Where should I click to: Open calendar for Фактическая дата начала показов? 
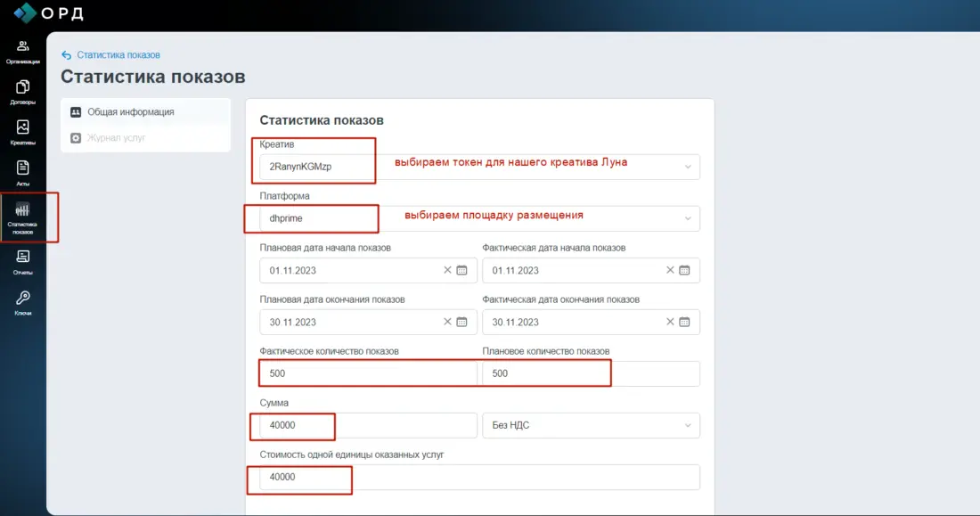(684, 270)
